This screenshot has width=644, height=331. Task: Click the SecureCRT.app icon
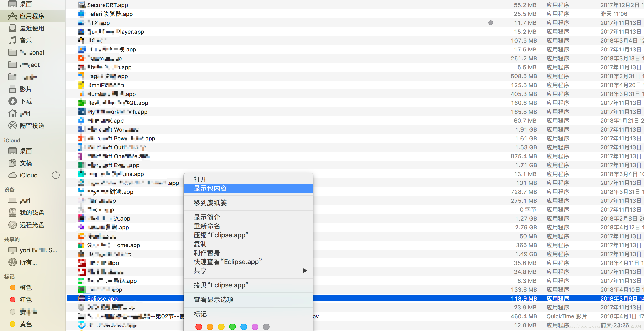[x=81, y=5]
